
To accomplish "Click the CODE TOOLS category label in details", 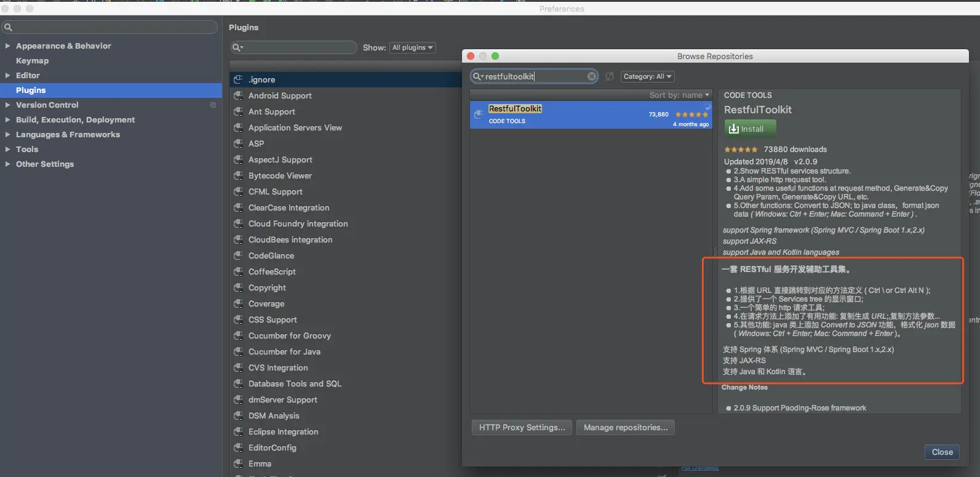I will 747,95.
